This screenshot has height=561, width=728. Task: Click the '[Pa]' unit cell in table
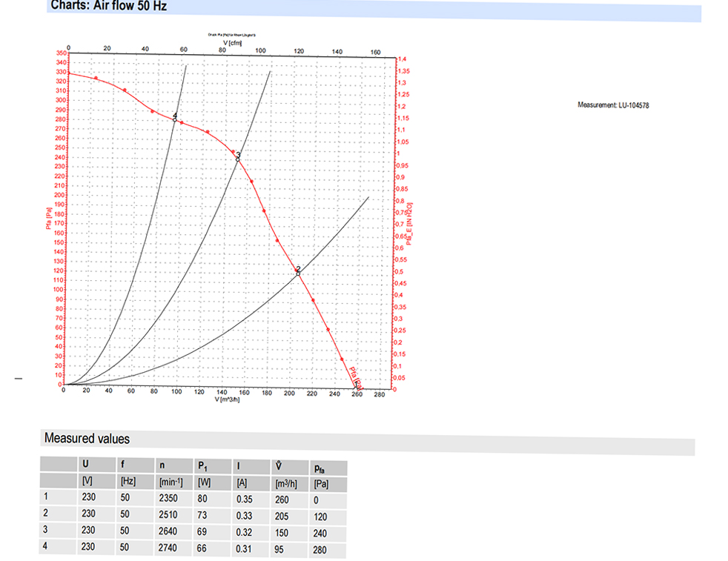click(321, 485)
